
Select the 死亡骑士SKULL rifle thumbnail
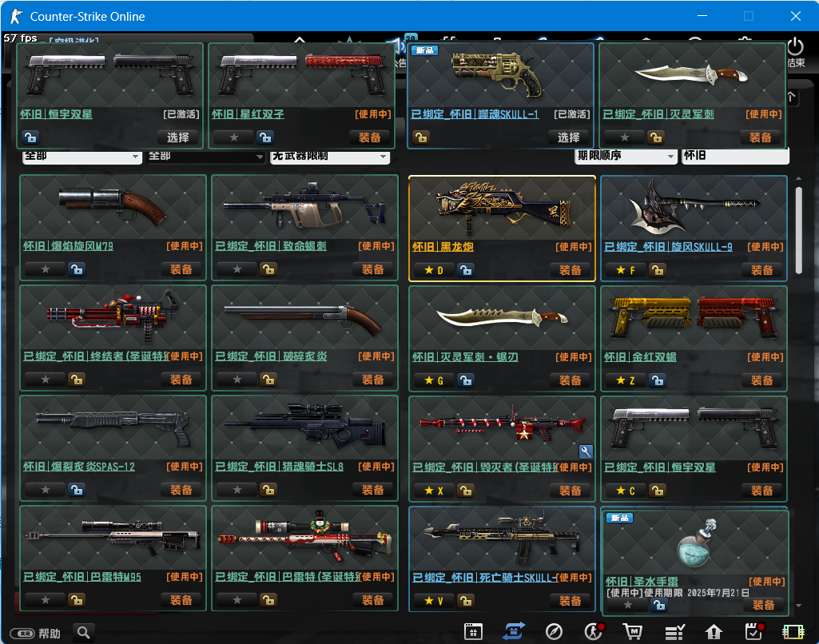(x=502, y=539)
